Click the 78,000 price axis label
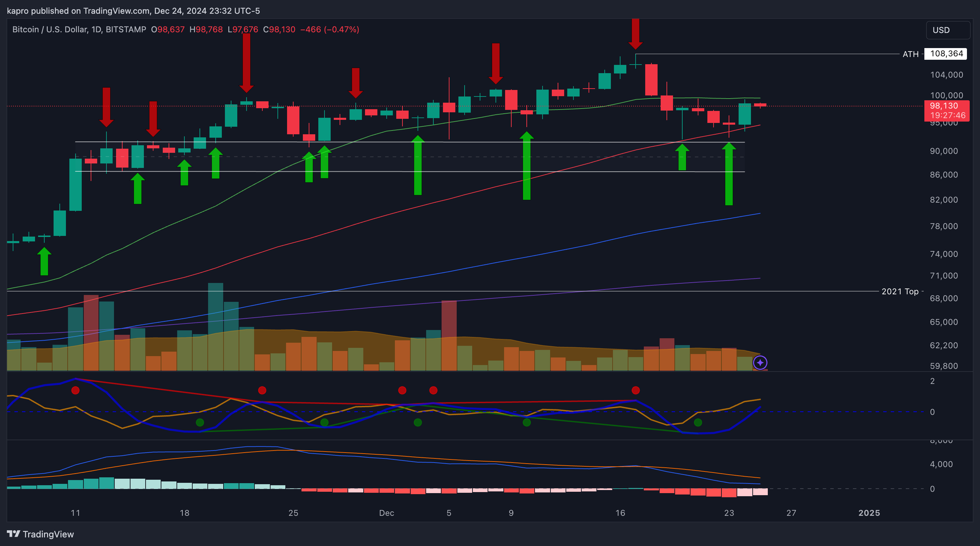 pyautogui.click(x=944, y=226)
